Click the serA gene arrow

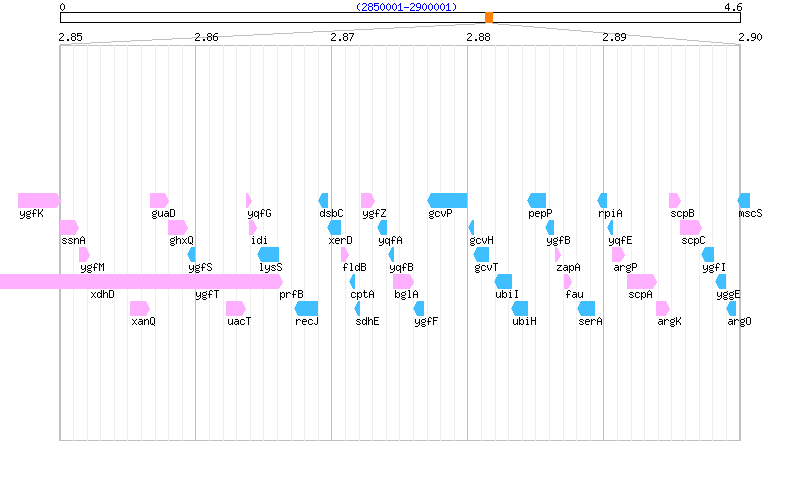click(x=587, y=308)
